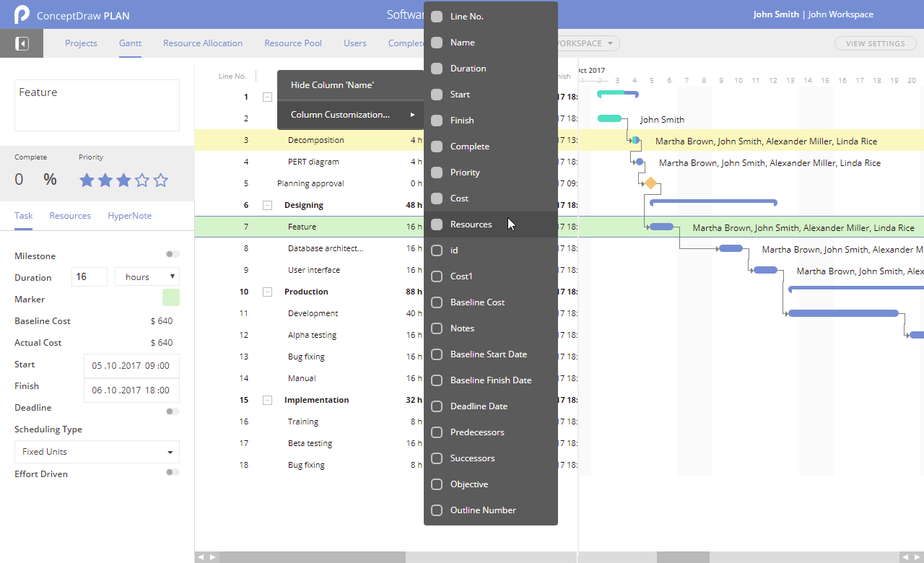Image resolution: width=924 pixels, height=563 pixels.
Task: Click the task name text box containing Feature
Action: pos(97,105)
